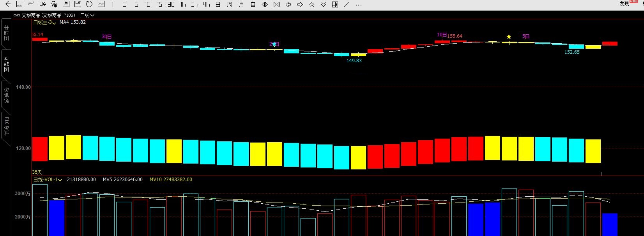Switch to the 分时图 side tab

6,33
